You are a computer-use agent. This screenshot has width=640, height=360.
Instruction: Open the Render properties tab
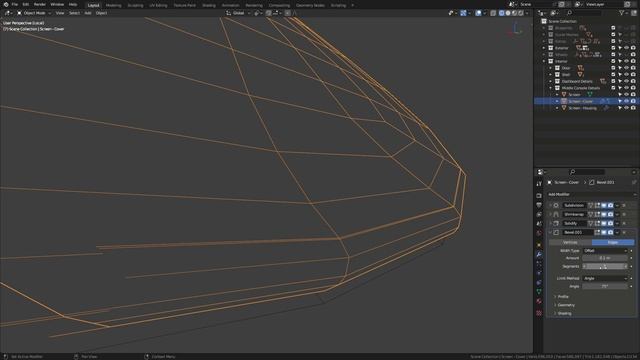[x=539, y=196]
